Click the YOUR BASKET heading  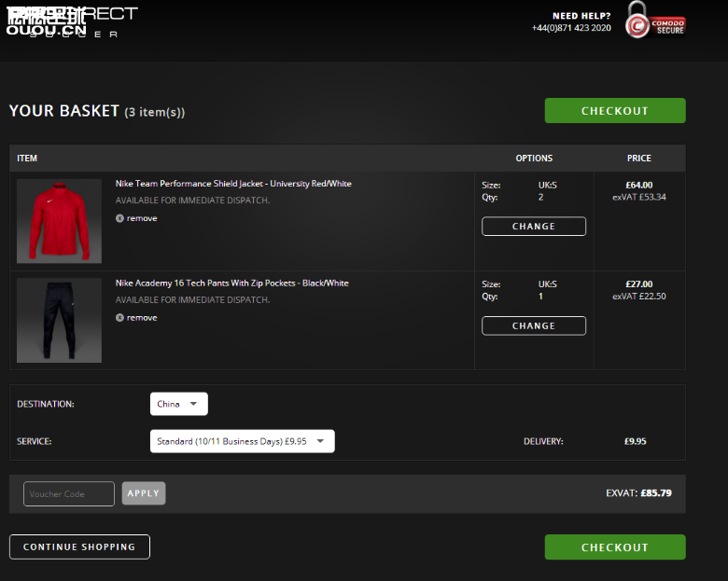point(64,111)
